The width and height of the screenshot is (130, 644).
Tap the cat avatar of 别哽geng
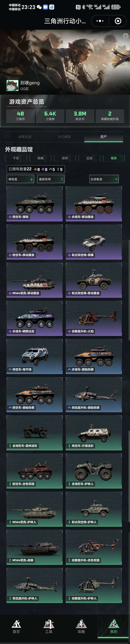12,85
